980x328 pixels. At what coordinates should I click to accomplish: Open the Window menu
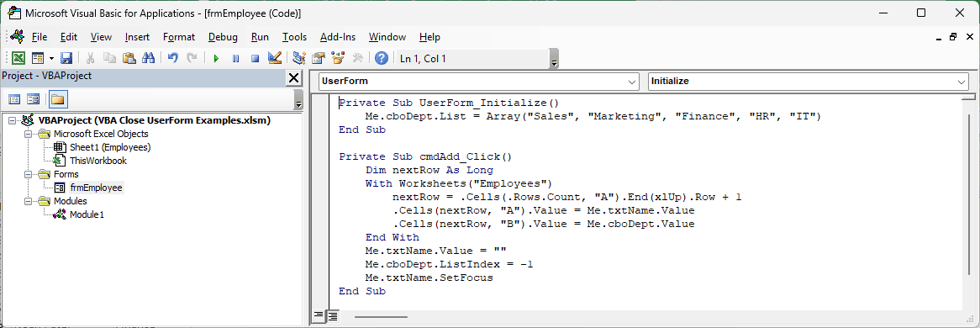[x=387, y=37]
